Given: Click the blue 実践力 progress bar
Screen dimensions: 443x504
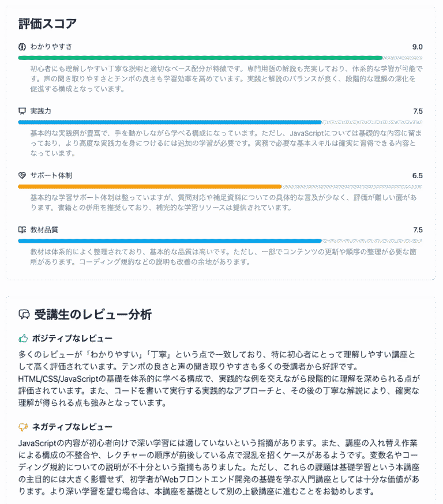Looking at the screenshot, I should point(220,122).
